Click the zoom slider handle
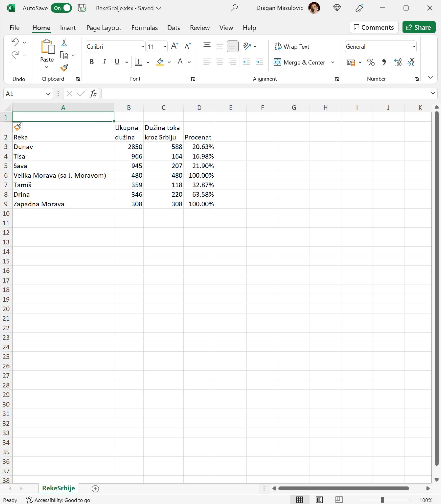The width and height of the screenshot is (441, 504). point(382,500)
